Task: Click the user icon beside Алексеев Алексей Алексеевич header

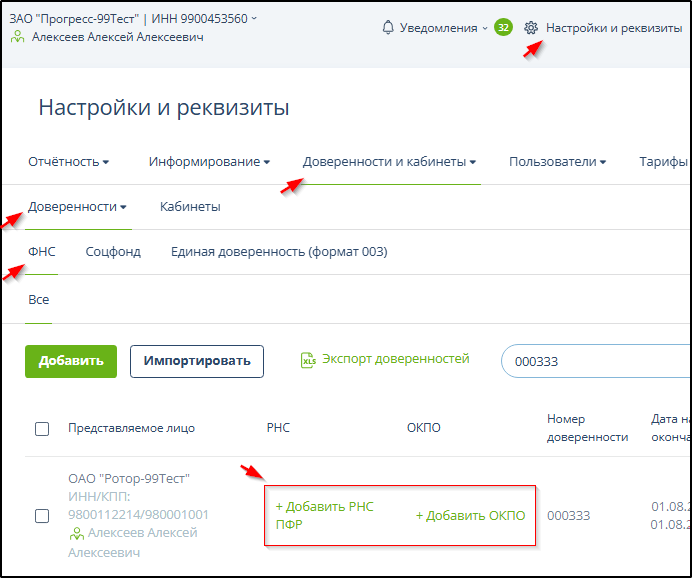Action: click(18, 37)
